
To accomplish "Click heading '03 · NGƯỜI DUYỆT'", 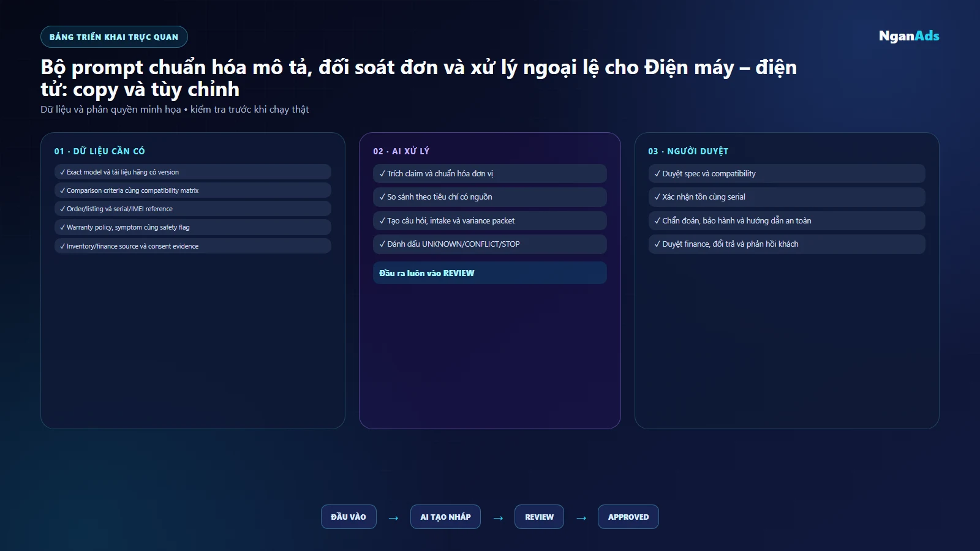I will coord(688,151).
